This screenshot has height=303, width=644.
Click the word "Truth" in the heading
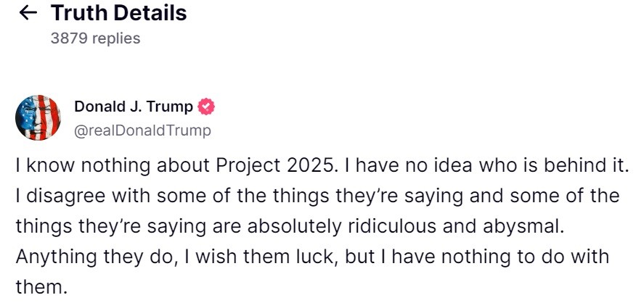pos(78,13)
